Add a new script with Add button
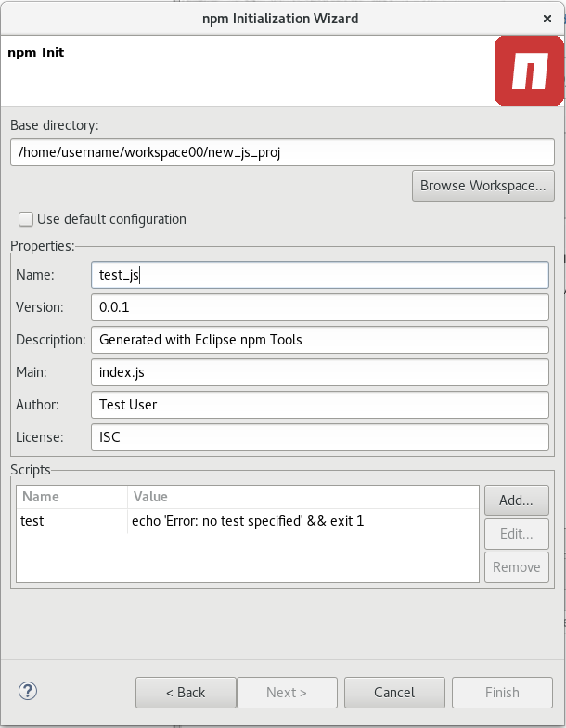Screen dimensions: 566x728 click(516, 500)
